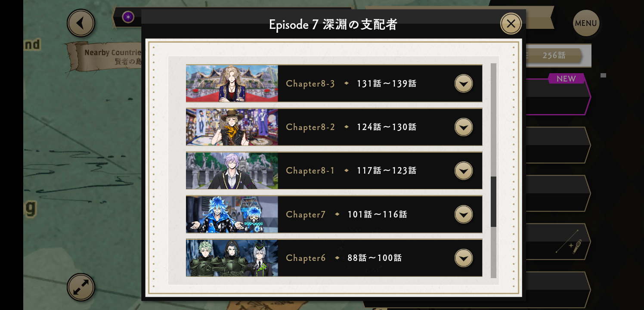Open Chapter8-2 cowboy hat thumbnail

[232, 127]
